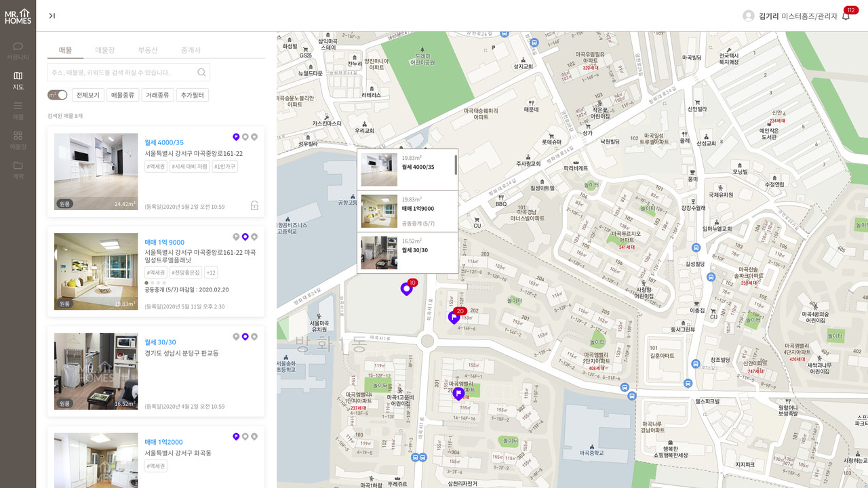Viewport: 868px width, 488px height.
Task: Click plus-pin icon on 매매 1억 9000 card
Action: pyautogui.click(x=254, y=237)
